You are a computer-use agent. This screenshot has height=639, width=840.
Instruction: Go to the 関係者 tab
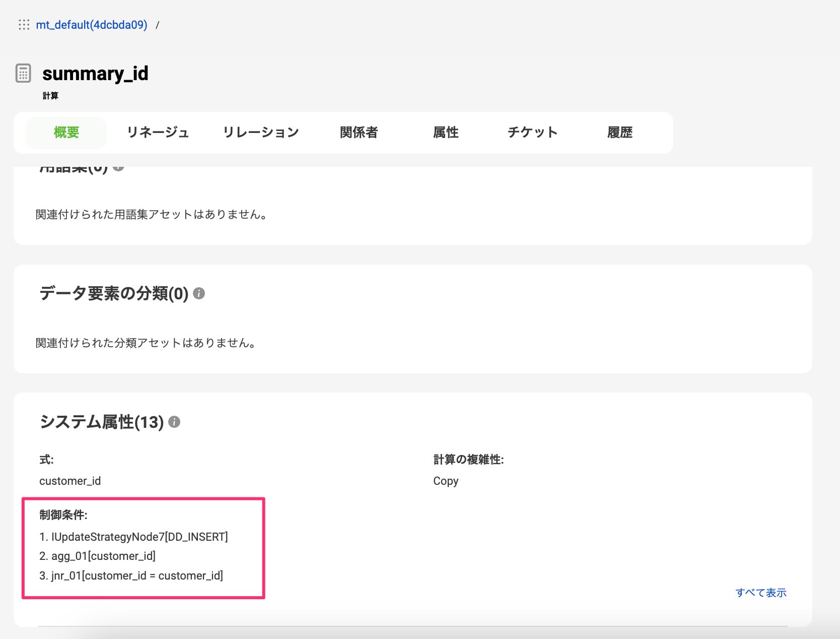359,133
